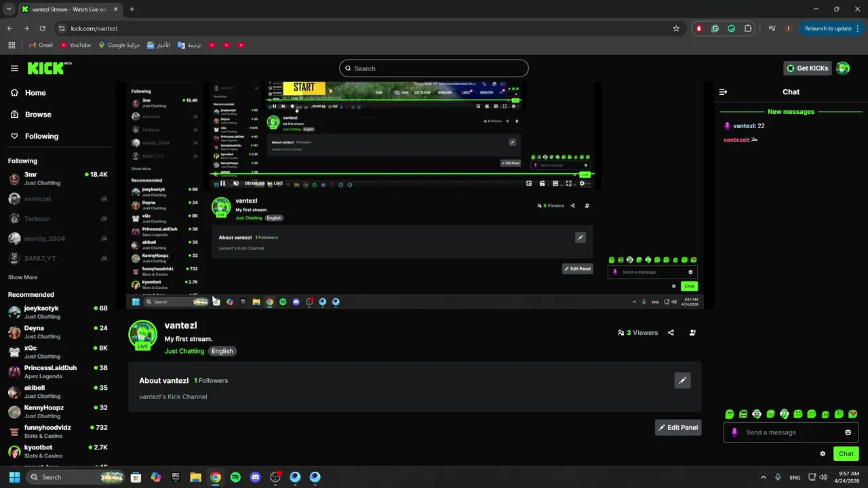Image resolution: width=868 pixels, height=488 pixels.
Task: Click the Get KICKs button
Action: pos(807,68)
